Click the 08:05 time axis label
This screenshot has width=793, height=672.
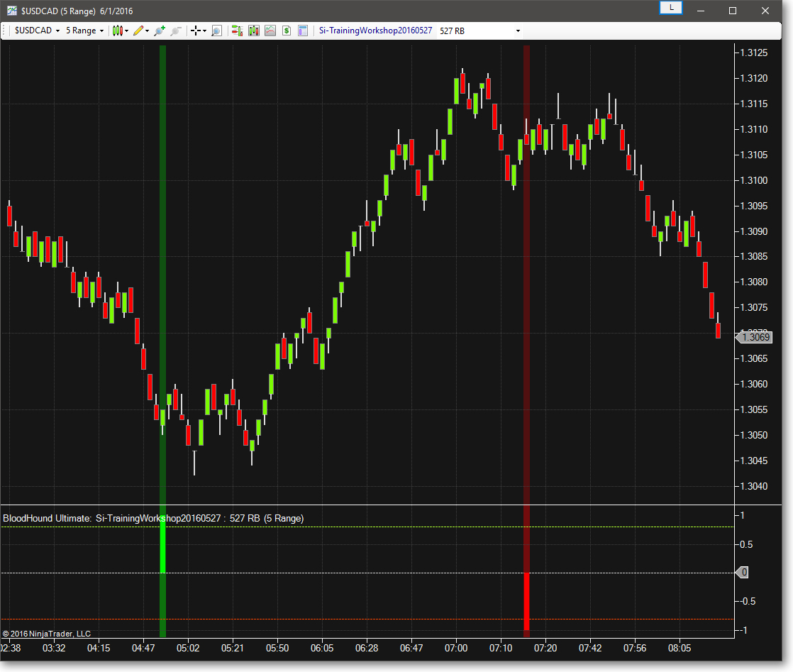tap(680, 648)
